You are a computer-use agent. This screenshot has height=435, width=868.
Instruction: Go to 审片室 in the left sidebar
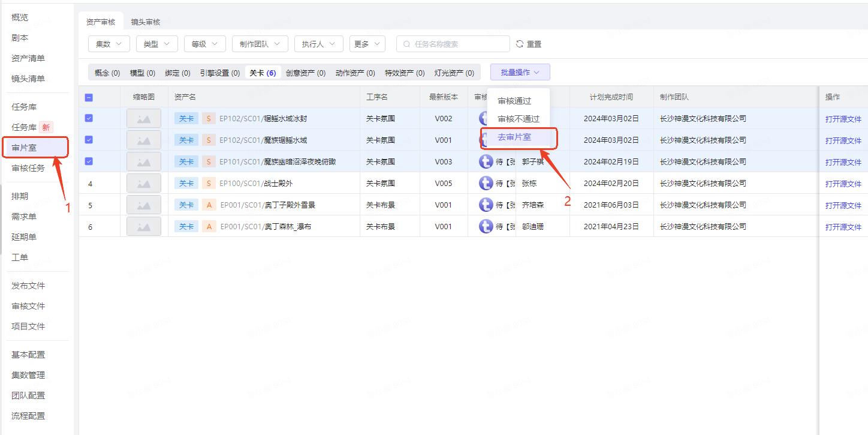point(24,148)
